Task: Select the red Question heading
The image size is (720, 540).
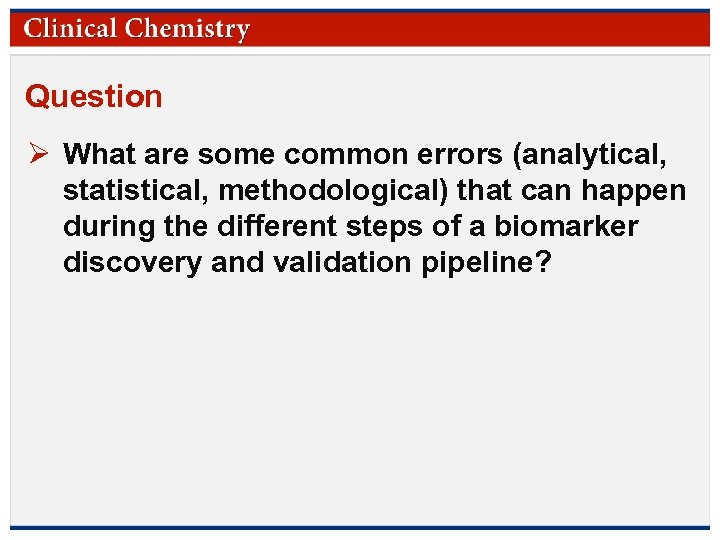Action: click(x=94, y=97)
